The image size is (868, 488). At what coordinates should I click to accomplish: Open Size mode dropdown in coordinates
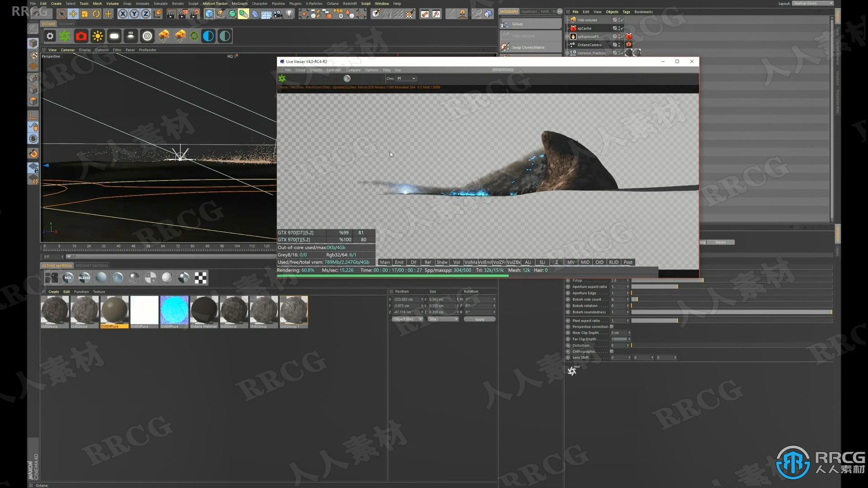pos(443,319)
